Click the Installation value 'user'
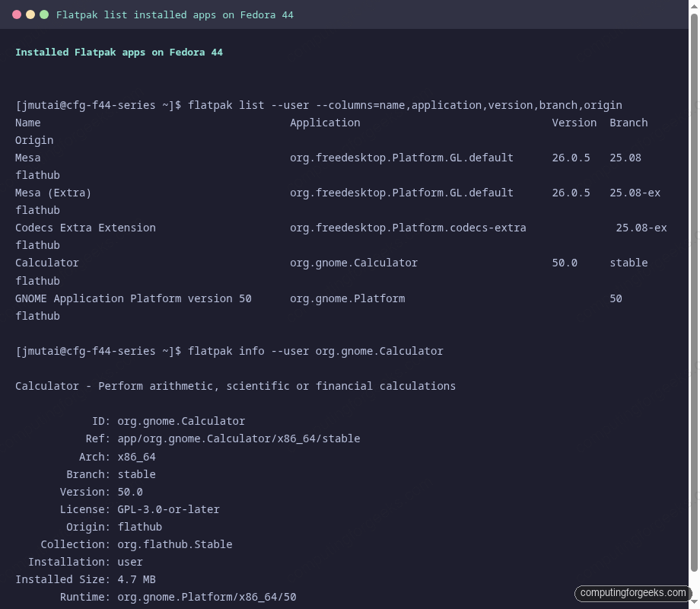This screenshot has height=609, width=700. pyautogui.click(x=130, y=562)
